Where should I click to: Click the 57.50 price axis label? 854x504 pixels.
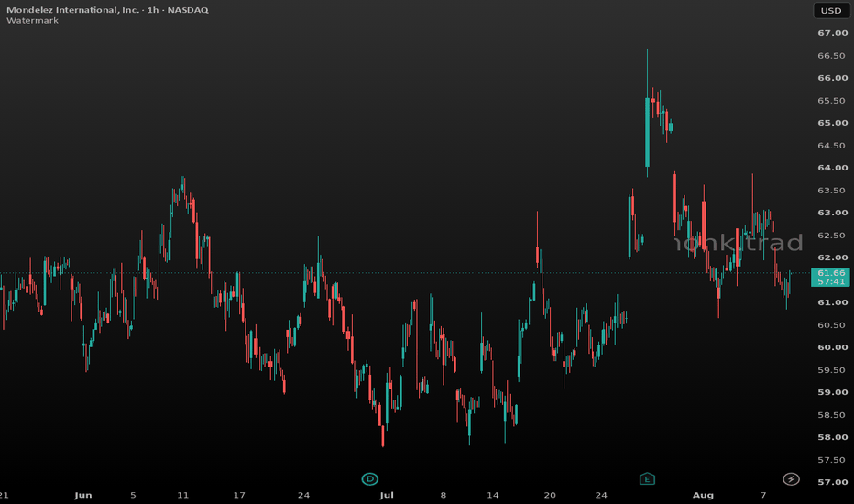[x=831, y=460]
